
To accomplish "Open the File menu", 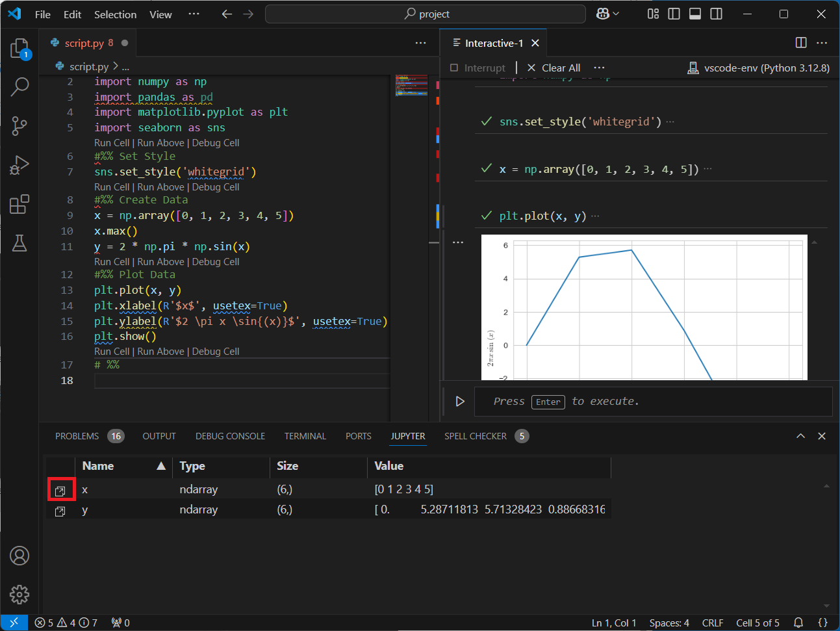I will pos(43,14).
